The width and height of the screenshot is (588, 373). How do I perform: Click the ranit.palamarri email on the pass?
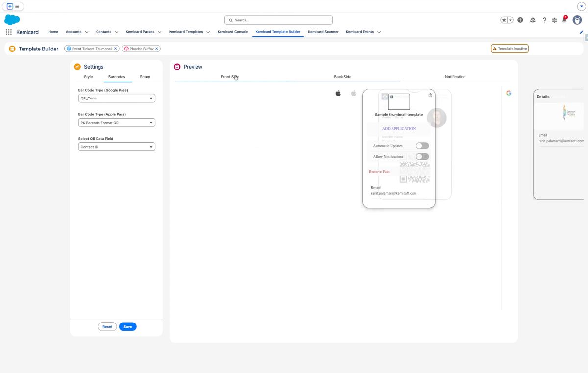click(x=394, y=193)
